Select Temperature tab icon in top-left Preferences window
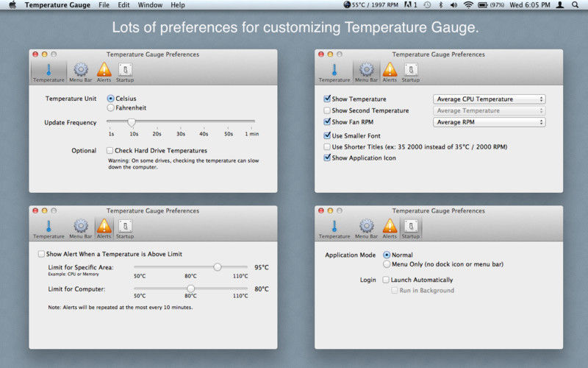Image resolution: width=588 pixels, height=368 pixels. point(49,70)
